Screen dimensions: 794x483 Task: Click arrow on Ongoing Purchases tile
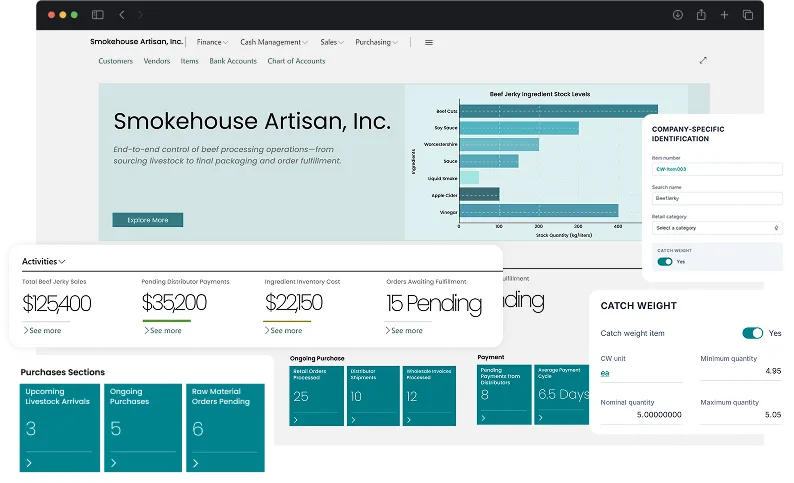pos(113,463)
